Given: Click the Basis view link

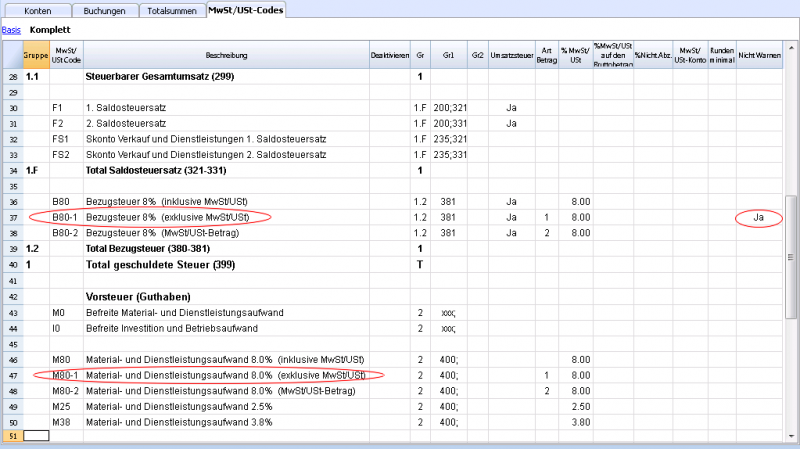Looking at the screenshot, I should click(11, 30).
